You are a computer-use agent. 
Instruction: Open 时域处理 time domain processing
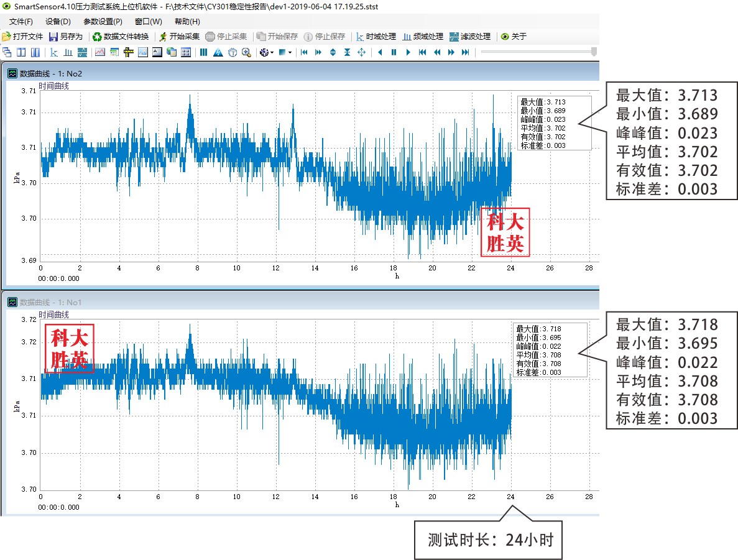376,37
